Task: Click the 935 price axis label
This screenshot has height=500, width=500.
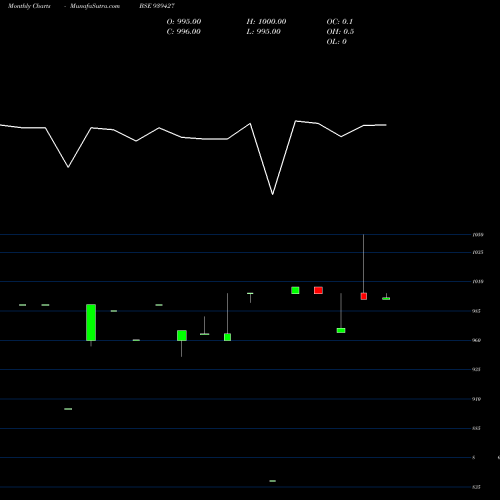Action: (x=477, y=369)
